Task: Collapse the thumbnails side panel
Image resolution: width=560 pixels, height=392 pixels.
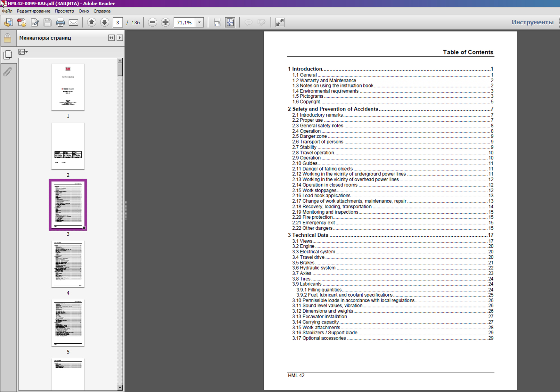Action: pyautogui.click(x=111, y=38)
